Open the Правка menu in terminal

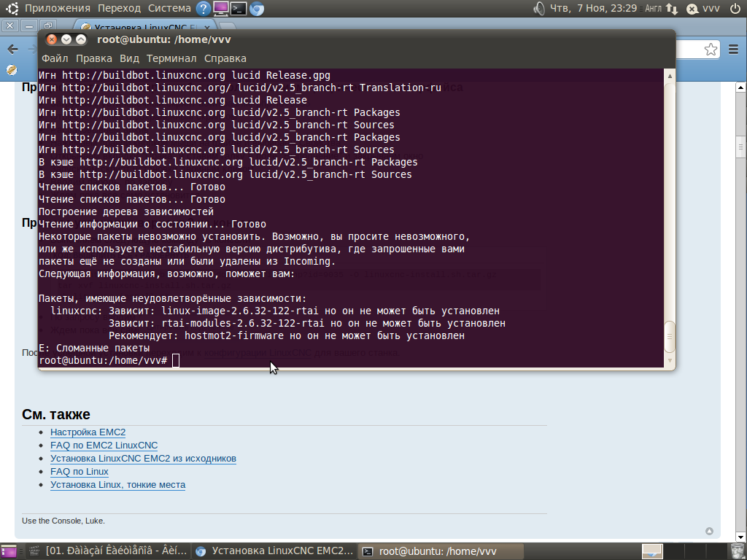[94, 58]
